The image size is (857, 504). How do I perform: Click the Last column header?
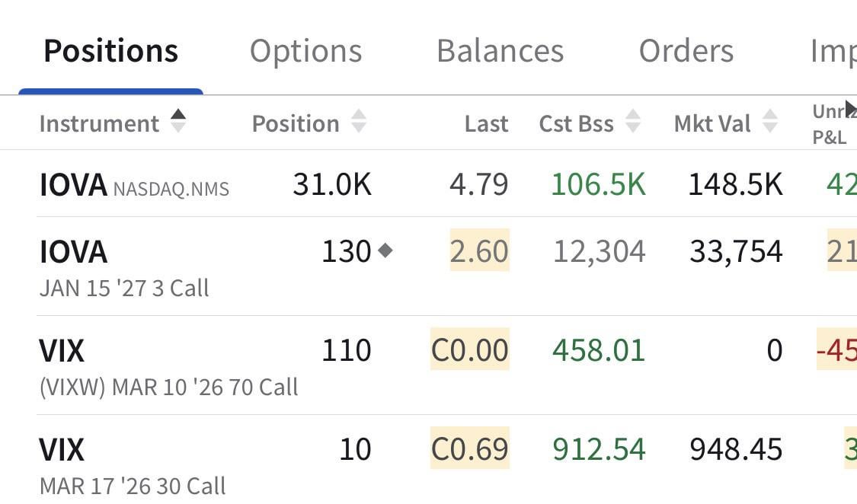pos(486,123)
